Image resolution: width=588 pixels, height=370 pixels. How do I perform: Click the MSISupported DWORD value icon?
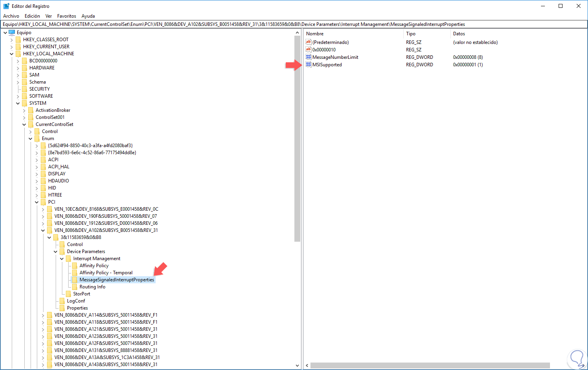coord(309,65)
